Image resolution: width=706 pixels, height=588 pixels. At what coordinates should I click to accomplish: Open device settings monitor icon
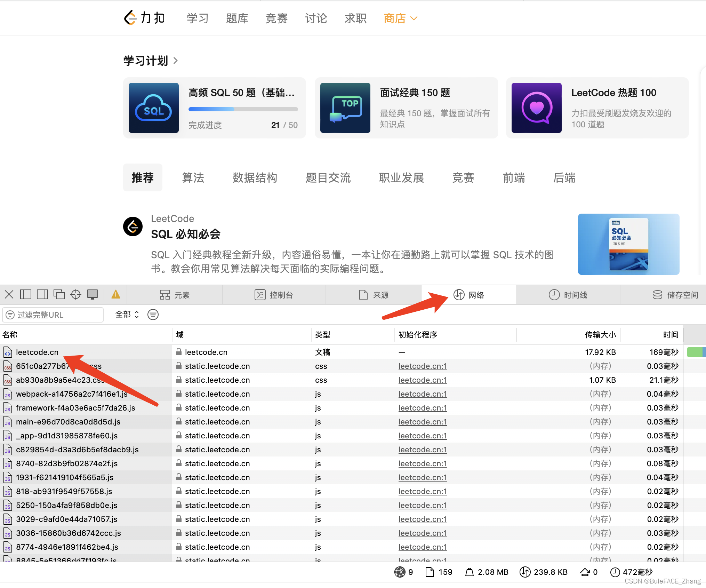(93, 295)
